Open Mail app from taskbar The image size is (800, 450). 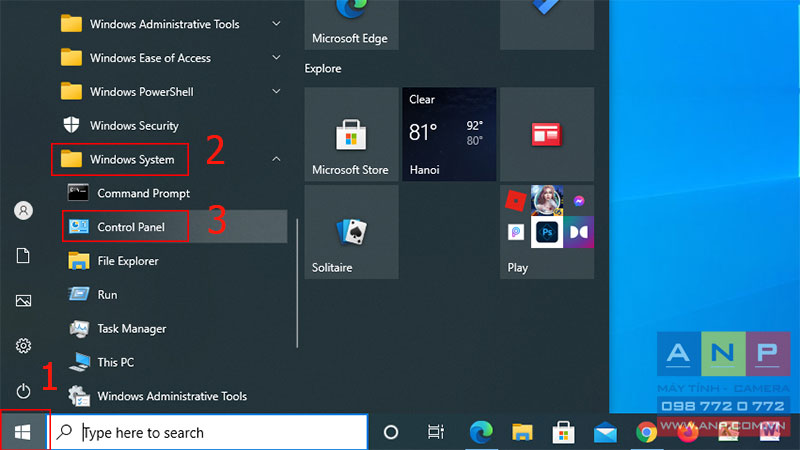point(605,433)
